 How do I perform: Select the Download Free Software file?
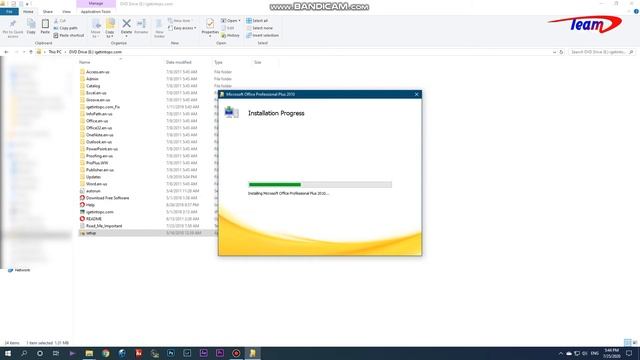[x=107, y=198]
